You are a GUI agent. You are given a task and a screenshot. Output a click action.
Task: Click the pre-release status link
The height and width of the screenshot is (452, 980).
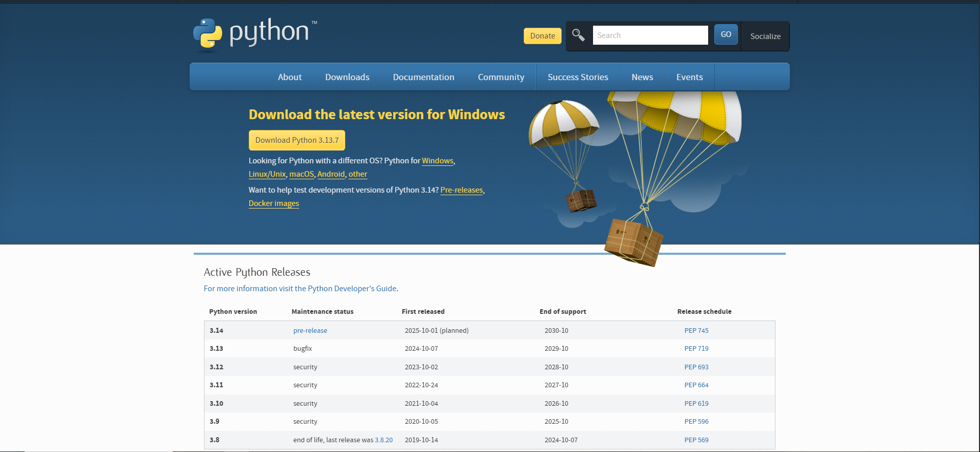click(310, 331)
